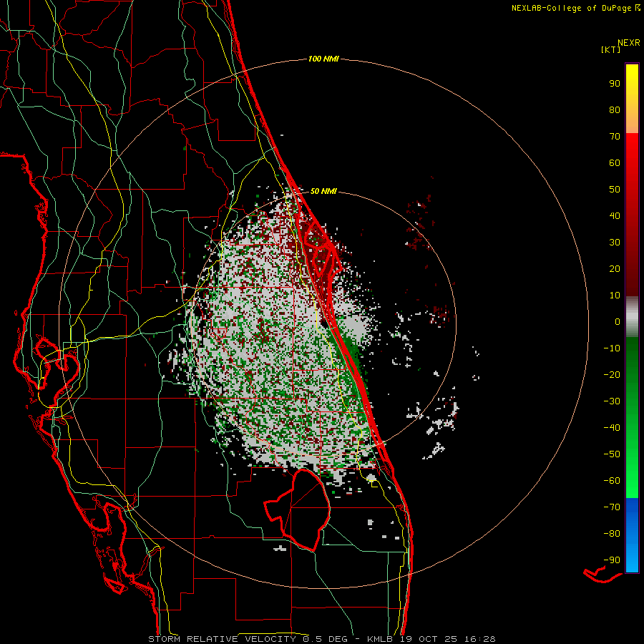Click the 100 NMI range ring label
This screenshot has width=644, height=644.
(323, 59)
